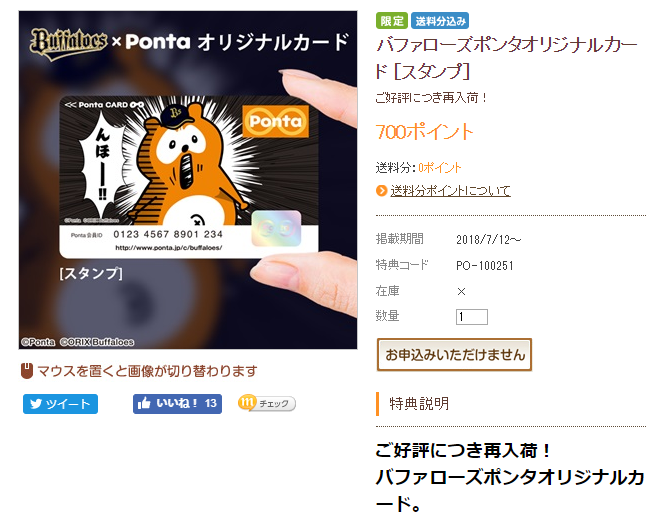Click the green 限定 badge
Image resolution: width=662 pixels, height=517 pixels.
tap(392, 21)
